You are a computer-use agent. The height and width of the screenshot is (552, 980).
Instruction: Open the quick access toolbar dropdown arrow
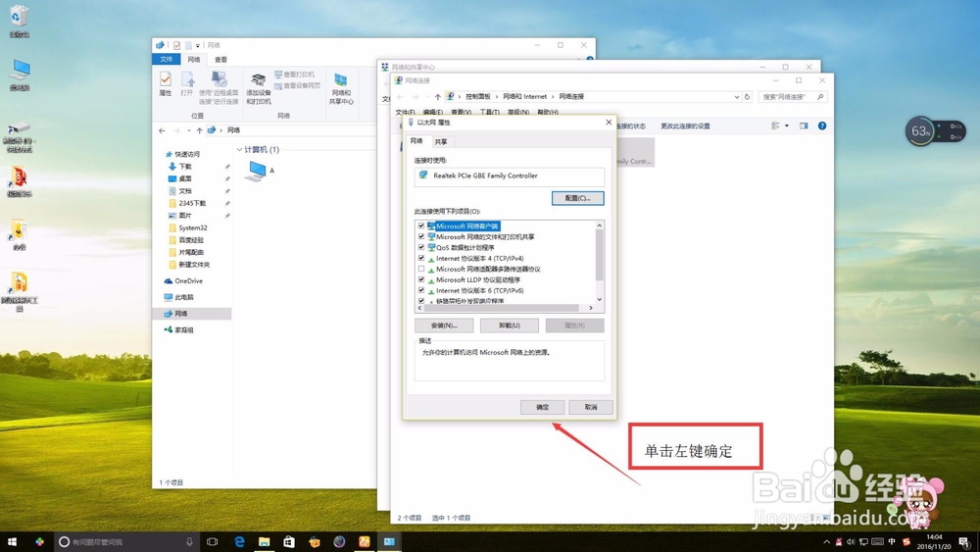(x=198, y=46)
